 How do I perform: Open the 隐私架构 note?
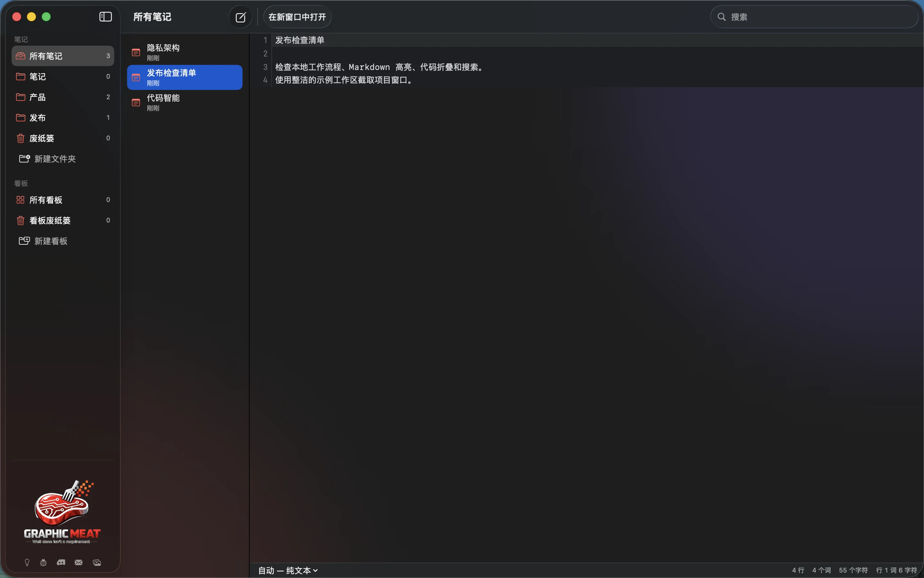(x=185, y=52)
